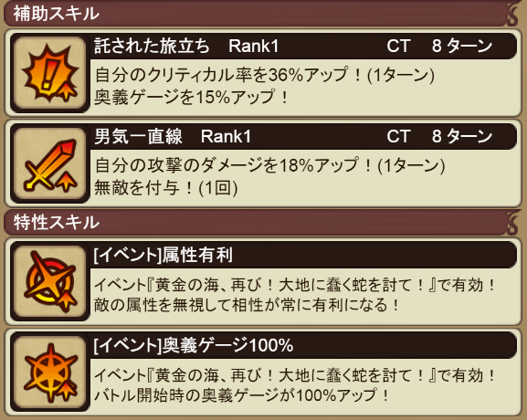Click the [イベント]奥義ゲージ100% title bar
Image resolution: width=527 pixels, height=420 pixels.
coord(303,345)
